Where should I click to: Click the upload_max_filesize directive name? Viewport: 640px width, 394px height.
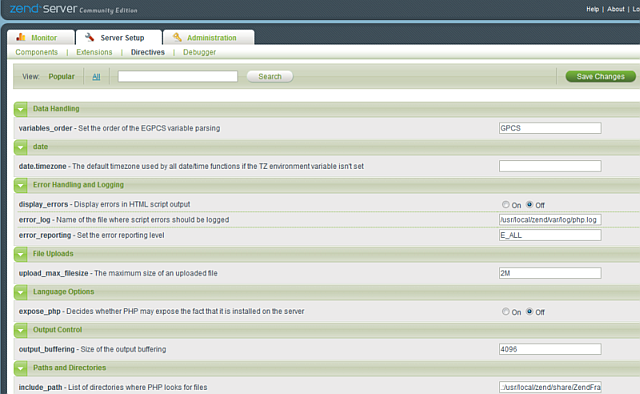coord(53,273)
